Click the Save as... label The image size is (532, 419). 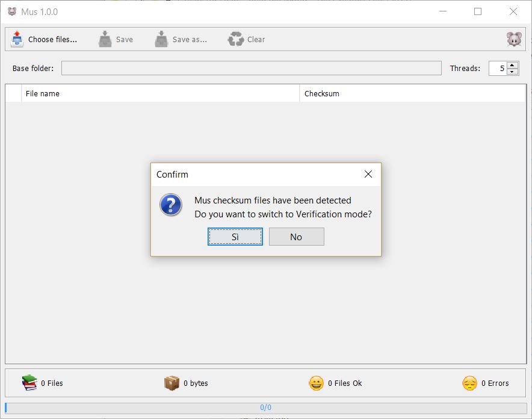190,39
